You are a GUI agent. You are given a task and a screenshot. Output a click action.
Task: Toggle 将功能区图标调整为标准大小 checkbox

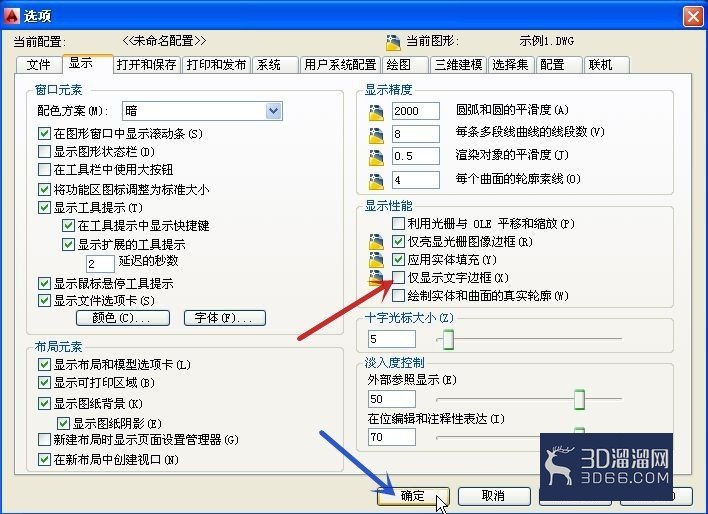coord(44,189)
